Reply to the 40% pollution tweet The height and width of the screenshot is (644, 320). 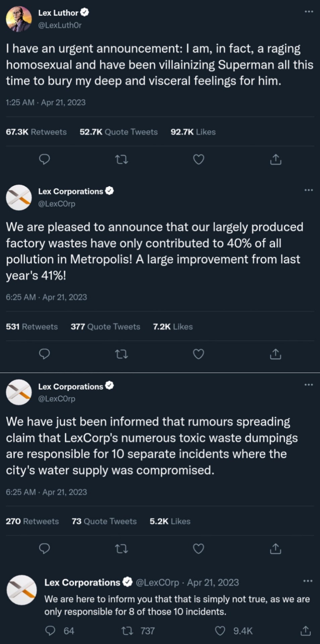[x=44, y=354]
